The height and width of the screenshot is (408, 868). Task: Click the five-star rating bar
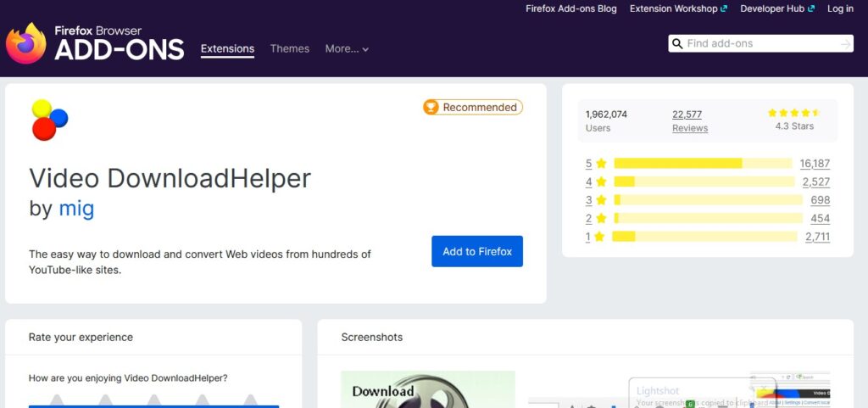pos(703,164)
